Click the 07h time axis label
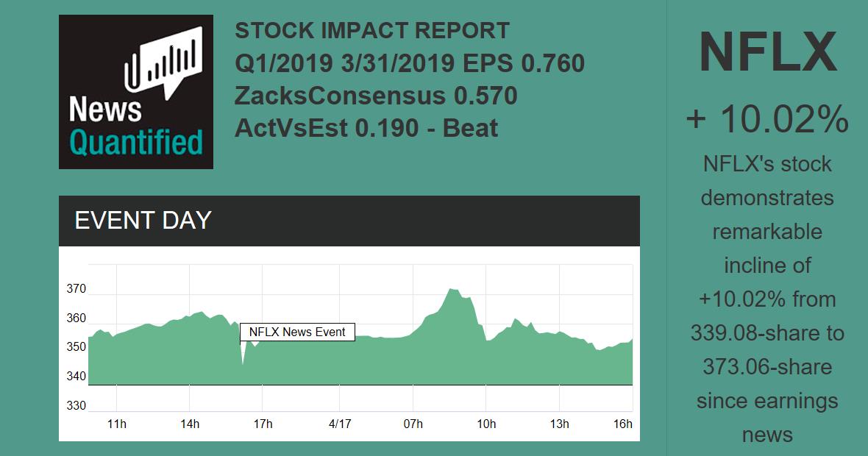The image size is (868, 456). (413, 424)
